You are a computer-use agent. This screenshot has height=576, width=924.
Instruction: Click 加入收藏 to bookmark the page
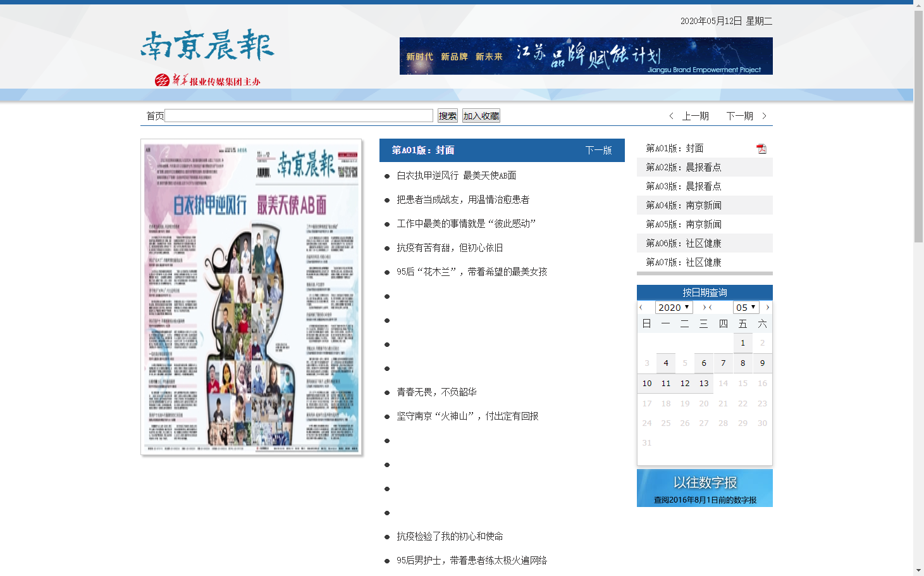481,115
